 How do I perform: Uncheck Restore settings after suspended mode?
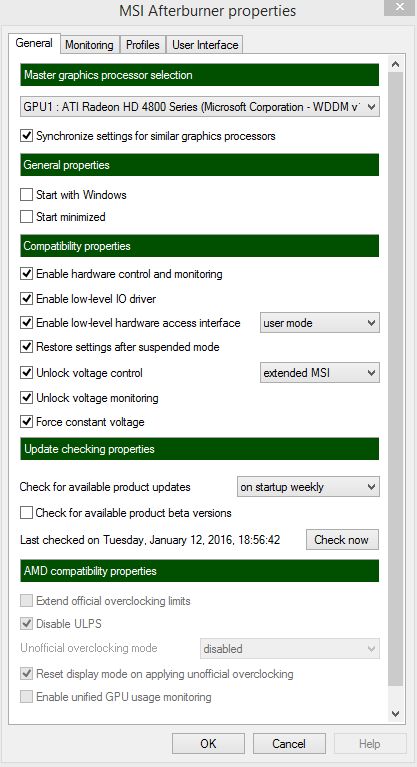(x=26, y=347)
